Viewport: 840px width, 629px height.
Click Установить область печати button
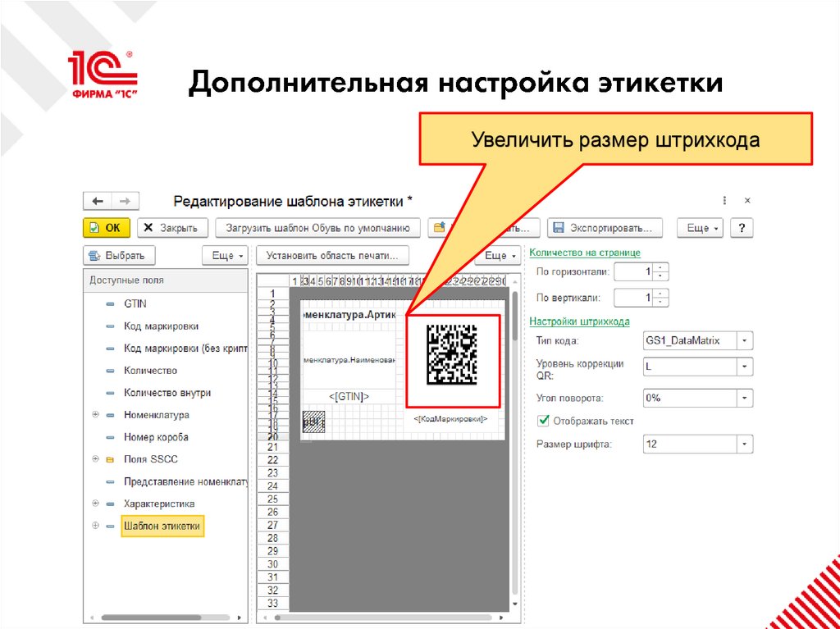point(333,256)
